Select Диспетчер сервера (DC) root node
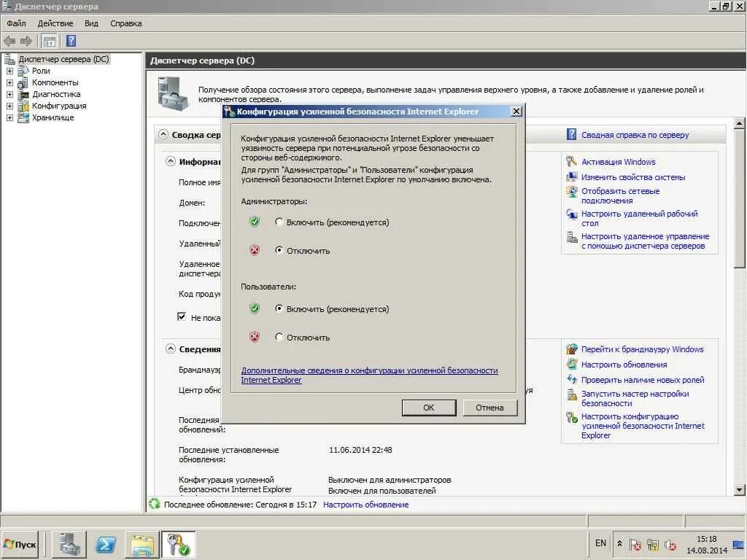The height and width of the screenshot is (560, 747). pyautogui.click(x=64, y=59)
